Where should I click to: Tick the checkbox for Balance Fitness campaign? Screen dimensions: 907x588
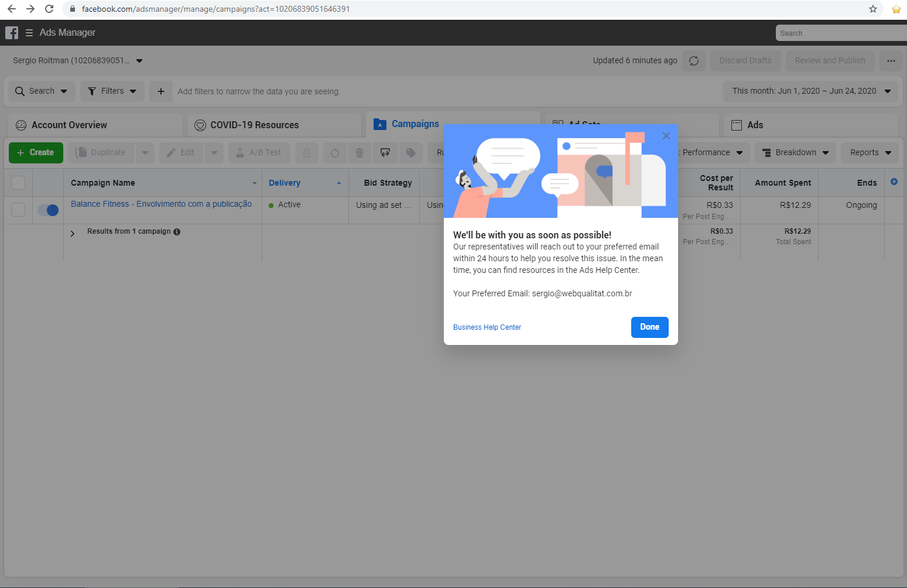tap(18, 209)
